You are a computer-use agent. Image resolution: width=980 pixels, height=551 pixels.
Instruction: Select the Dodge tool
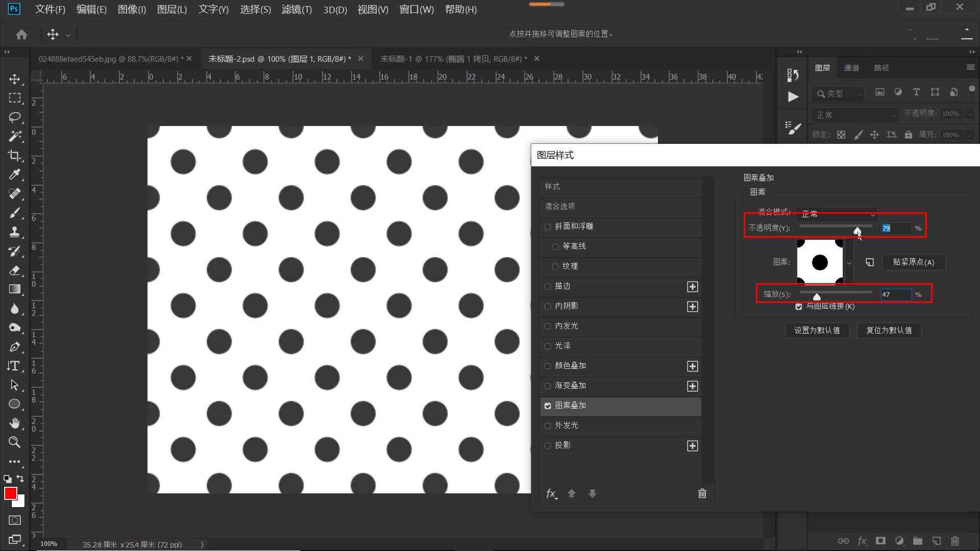[14, 328]
